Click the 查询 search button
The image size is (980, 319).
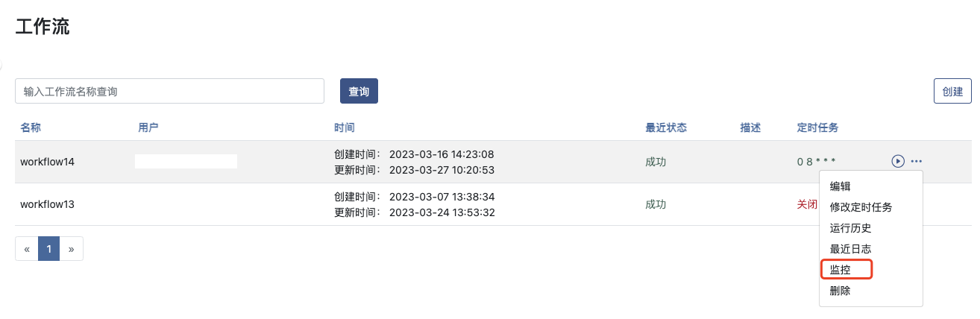(x=359, y=91)
